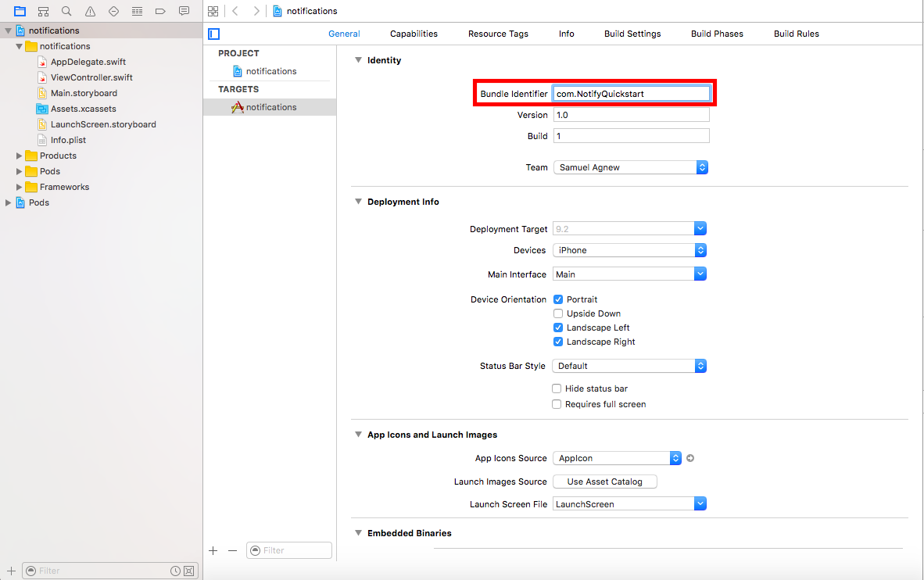Open the Find navigator magnifier icon
The height and width of the screenshot is (580, 924).
point(66,11)
